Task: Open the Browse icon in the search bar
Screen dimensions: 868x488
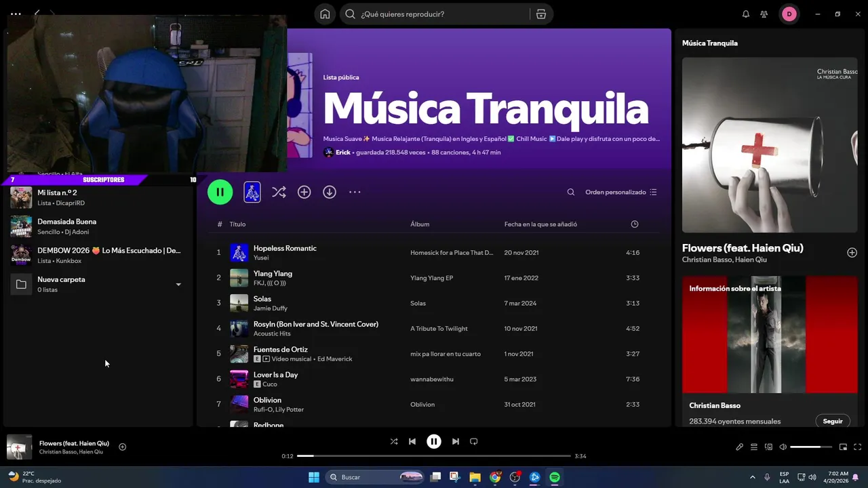Action: click(x=540, y=14)
